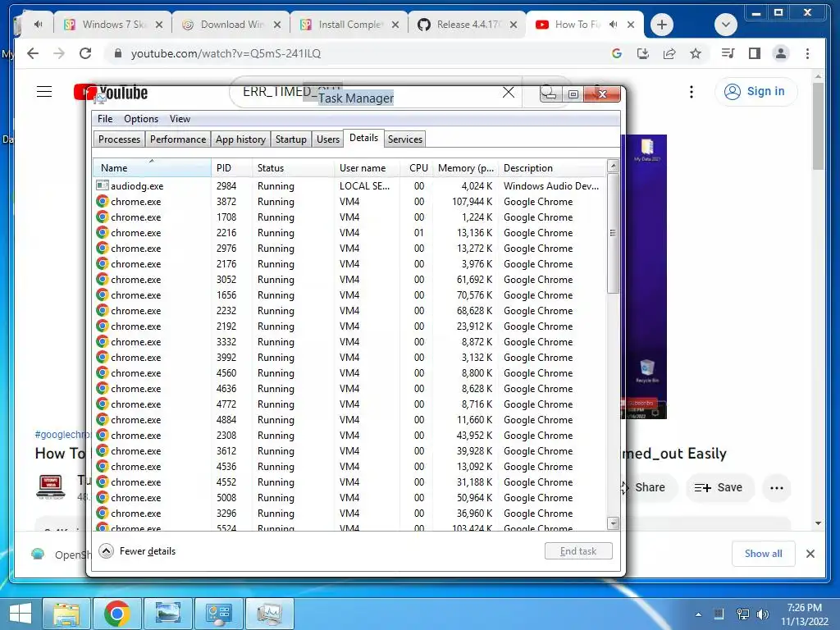Sort by CPU column header
The image size is (840, 630).
tap(418, 167)
